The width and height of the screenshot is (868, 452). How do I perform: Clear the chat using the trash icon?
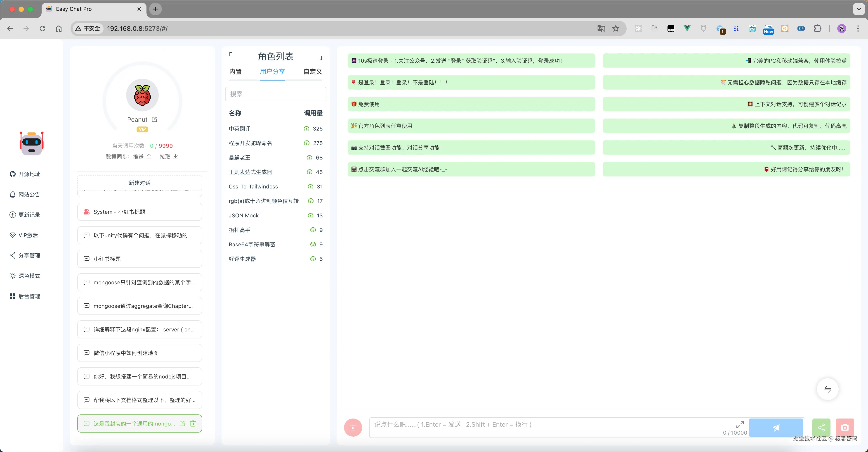[353, 427]
